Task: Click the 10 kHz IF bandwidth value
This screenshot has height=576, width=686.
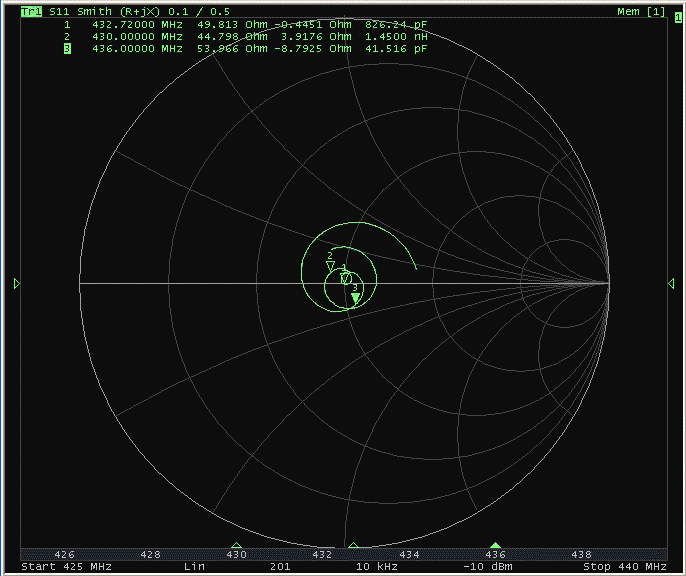Action: pos(377,567)
